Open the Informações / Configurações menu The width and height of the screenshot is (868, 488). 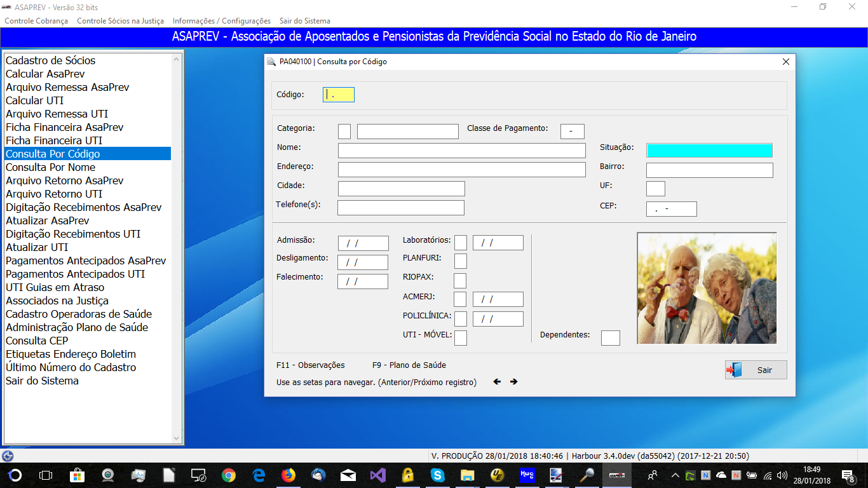pos(222,21)
